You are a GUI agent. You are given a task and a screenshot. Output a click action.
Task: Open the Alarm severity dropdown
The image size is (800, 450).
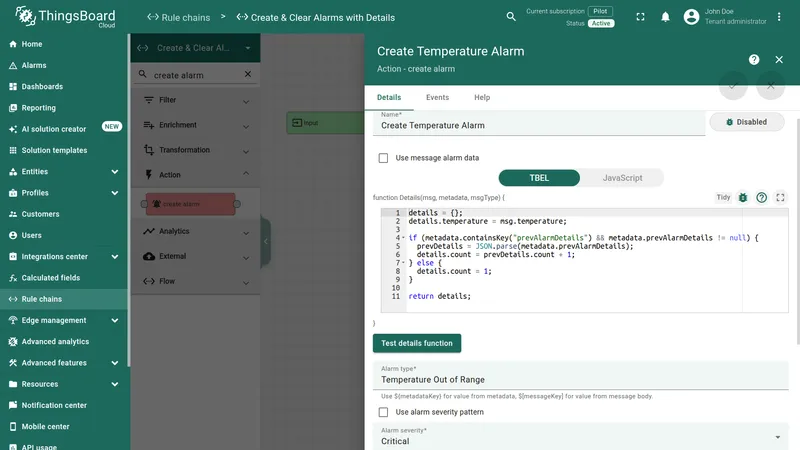click(581, 437)
